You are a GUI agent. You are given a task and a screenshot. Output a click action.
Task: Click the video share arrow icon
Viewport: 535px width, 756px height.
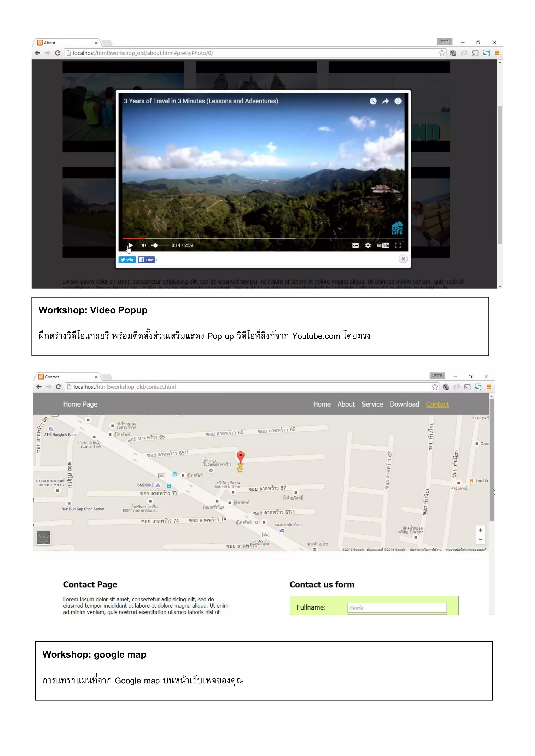(x=385, y=101)
